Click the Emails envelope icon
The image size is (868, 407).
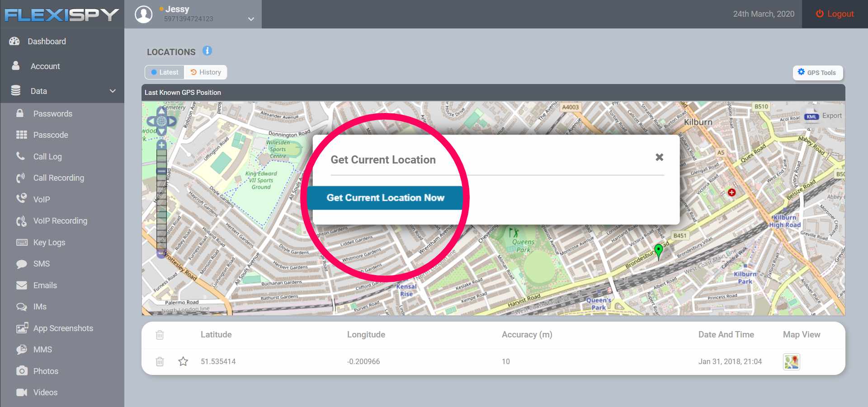click(x=21, y=285)
